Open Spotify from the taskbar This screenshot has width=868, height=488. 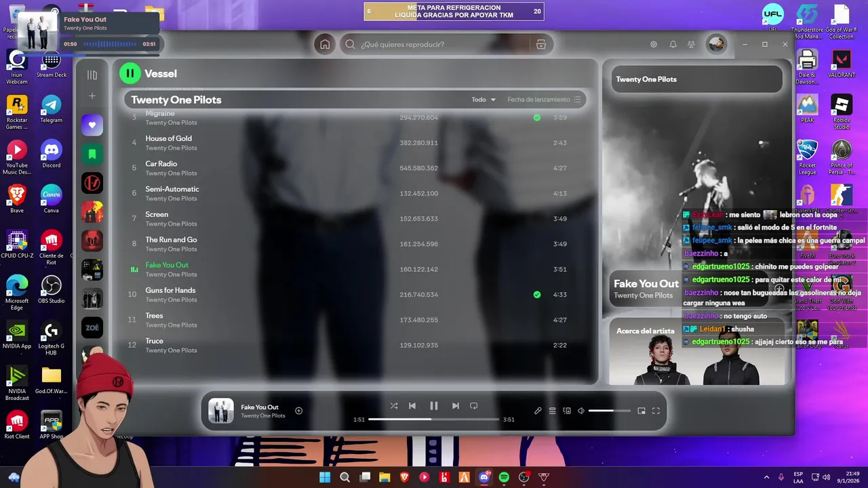[x=504, y=477]
